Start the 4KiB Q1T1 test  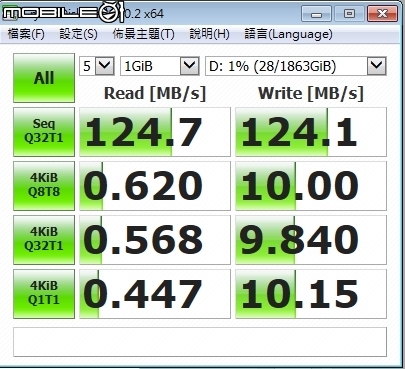pyautogui.click(x=44, y=294)
